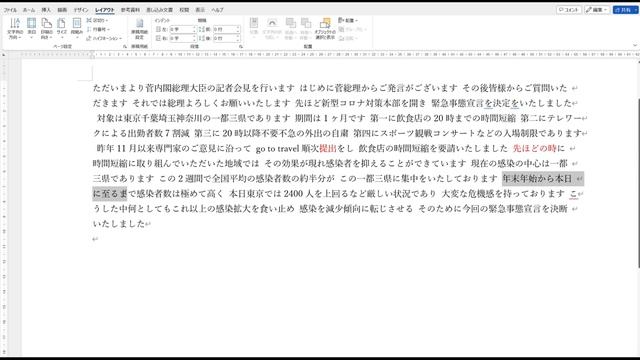
Task: Open the 段落 paragraph dialog launcher
Action: (241, 47)
